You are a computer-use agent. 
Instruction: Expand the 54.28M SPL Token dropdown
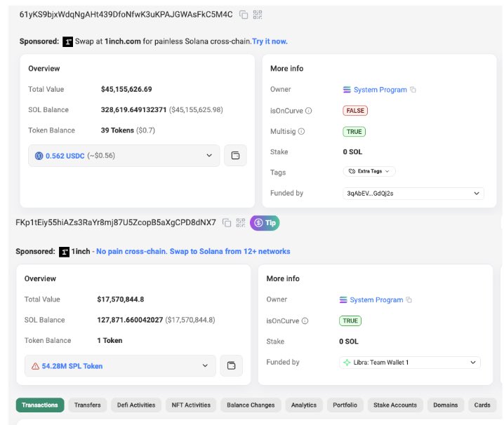(120, 366)
